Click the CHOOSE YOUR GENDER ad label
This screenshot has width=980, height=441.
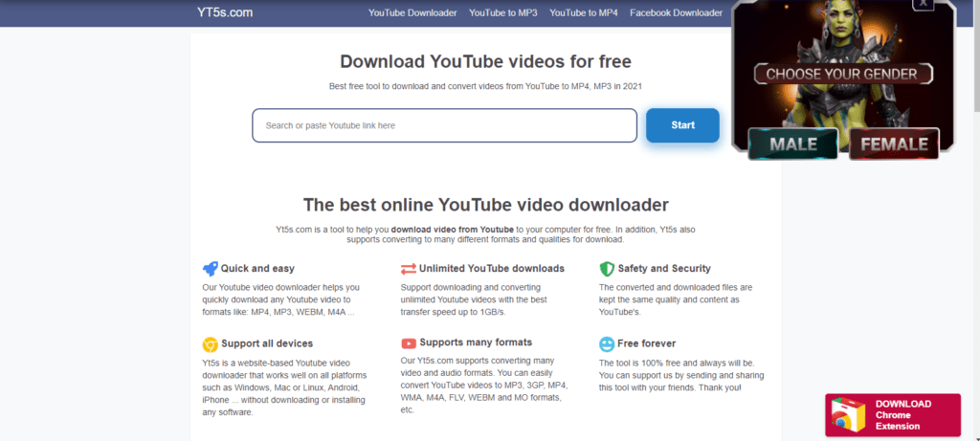coord(842,75)
